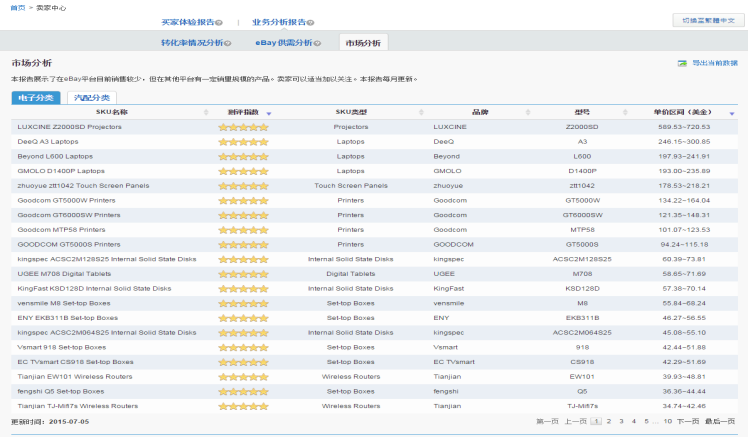Image resolution: width=749 pixels, height=438 pixels.
Task: Sort by the SKU名称 column arrows
Action: coord(206,112)
